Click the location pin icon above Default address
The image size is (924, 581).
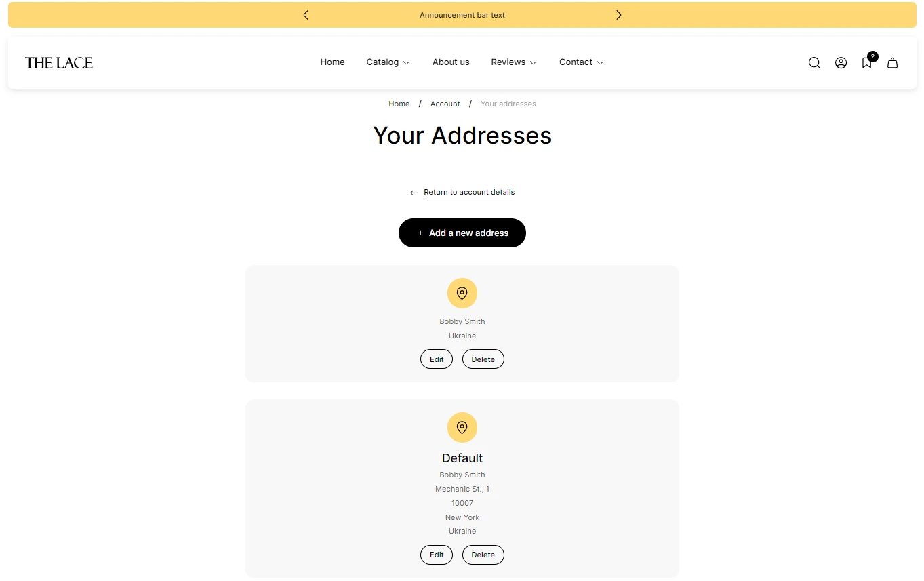coord(462,427)
